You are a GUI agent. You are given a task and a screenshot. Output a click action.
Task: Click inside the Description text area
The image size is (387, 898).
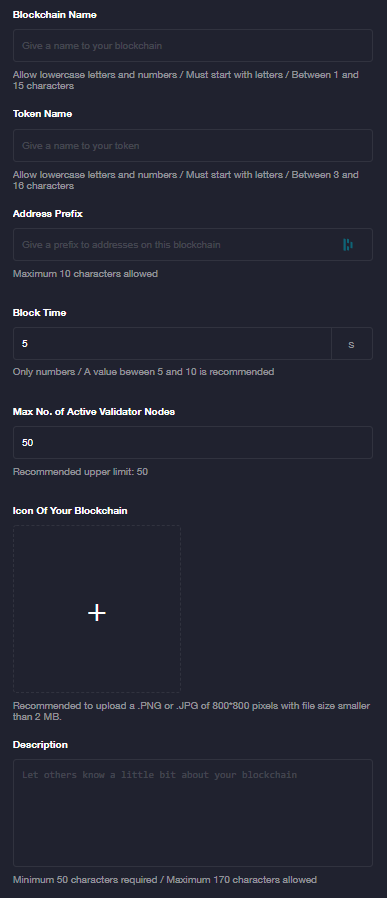coord(193,813)
